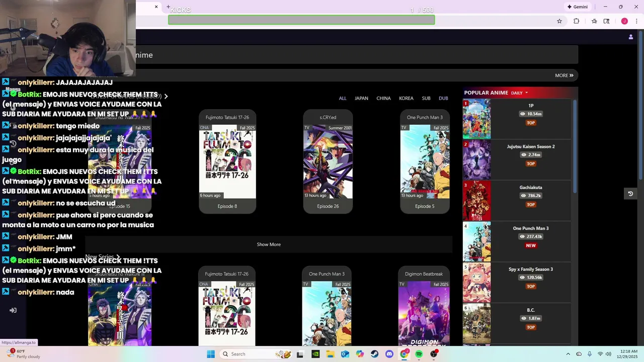Select the SUB filter tab
The image size is (644, 362).
426,98
